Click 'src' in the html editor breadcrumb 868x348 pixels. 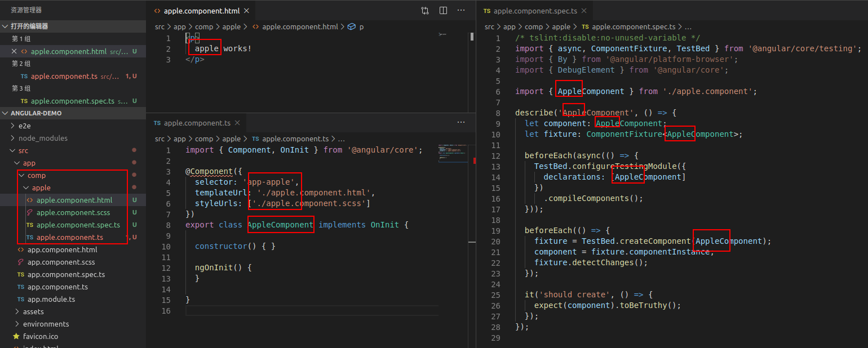tap(160, 26)
